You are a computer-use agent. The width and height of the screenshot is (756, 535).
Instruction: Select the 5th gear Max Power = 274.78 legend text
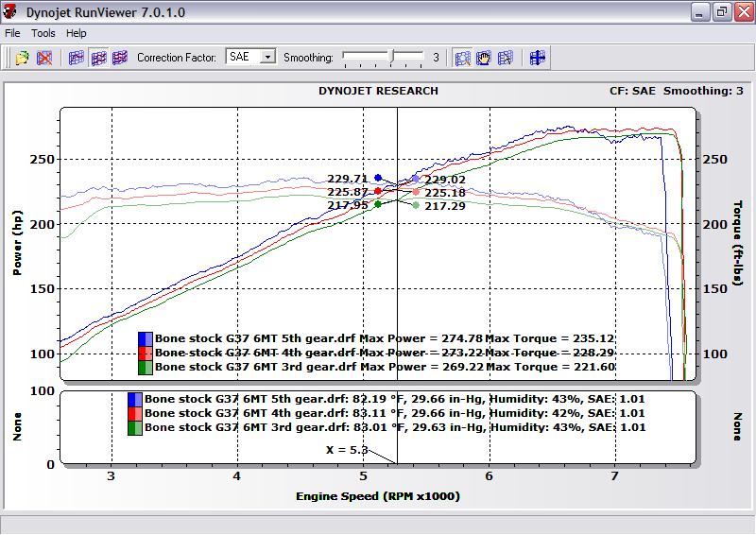421,338
